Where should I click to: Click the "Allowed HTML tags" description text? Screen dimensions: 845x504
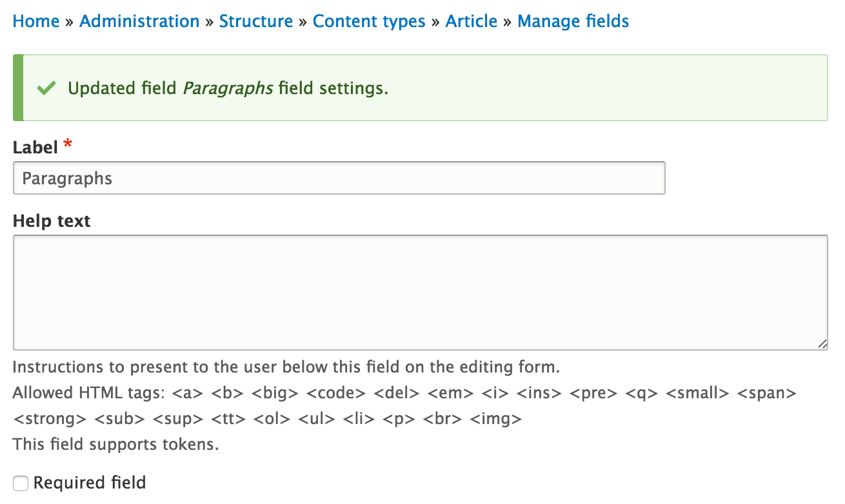(88, 393)
